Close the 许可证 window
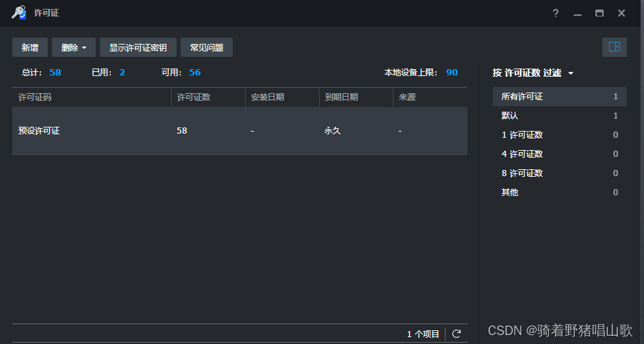 point(621,13)
